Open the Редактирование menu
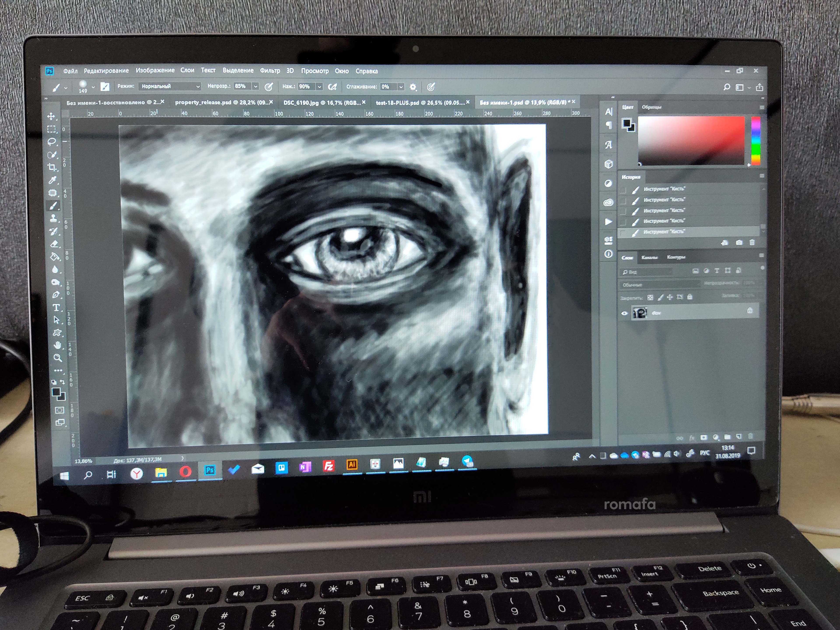The width and height of the screenshot is (840, 630). point(106,71)
